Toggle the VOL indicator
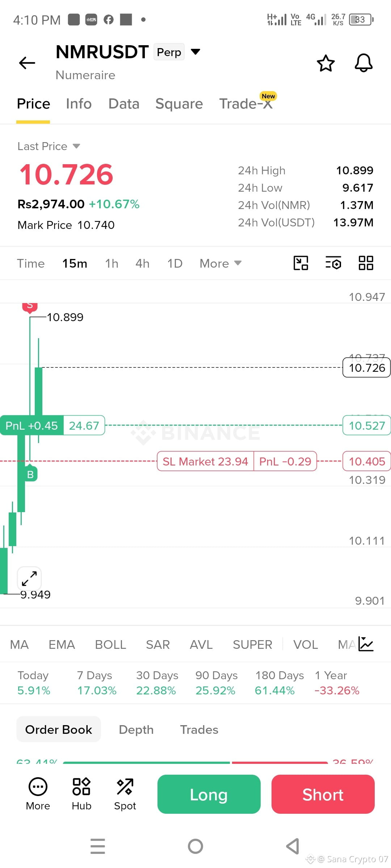Image resolution: width=391 pixels, height=868 pixels. [306, 644]
